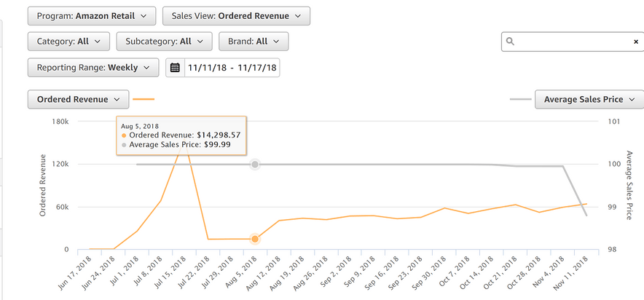Open the Program: Amazon Retail dropdown
Viewport: 644px width, 300px height.
91,15
